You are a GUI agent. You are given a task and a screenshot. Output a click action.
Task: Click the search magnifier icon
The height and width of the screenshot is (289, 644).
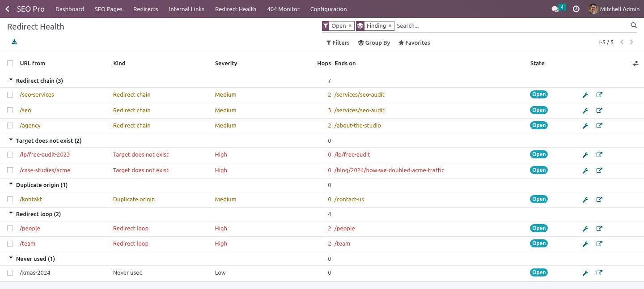(x=634, y=25)
